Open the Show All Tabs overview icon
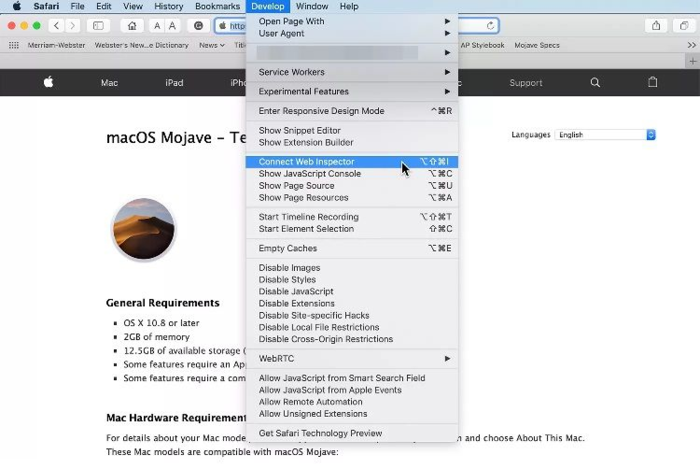This screenshot has height=469, width=700. (x=684, y=26)
